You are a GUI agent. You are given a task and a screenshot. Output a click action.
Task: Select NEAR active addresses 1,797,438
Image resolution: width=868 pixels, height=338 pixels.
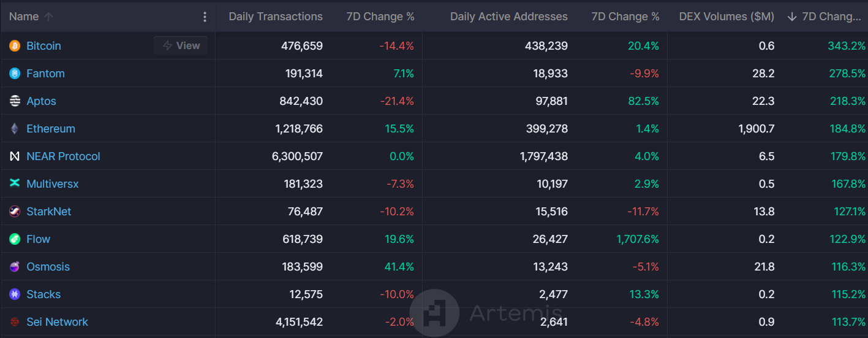[x=544, y=156]
